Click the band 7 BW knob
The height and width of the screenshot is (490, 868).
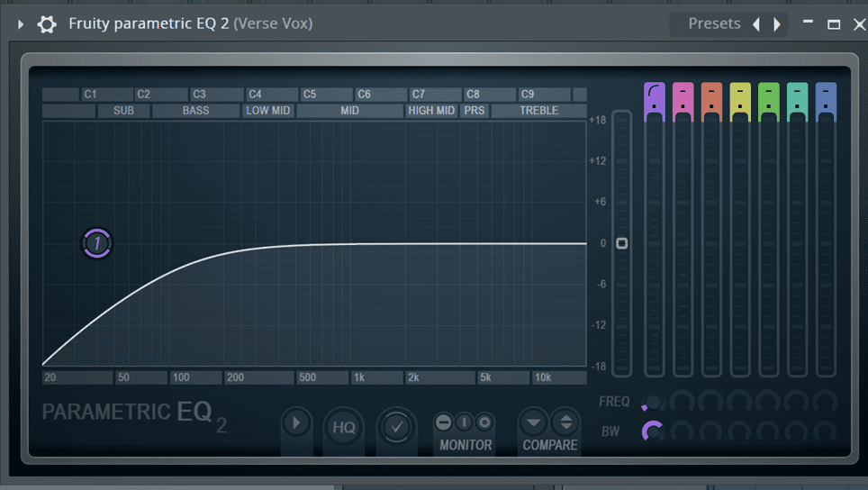(x=826, y=431)
